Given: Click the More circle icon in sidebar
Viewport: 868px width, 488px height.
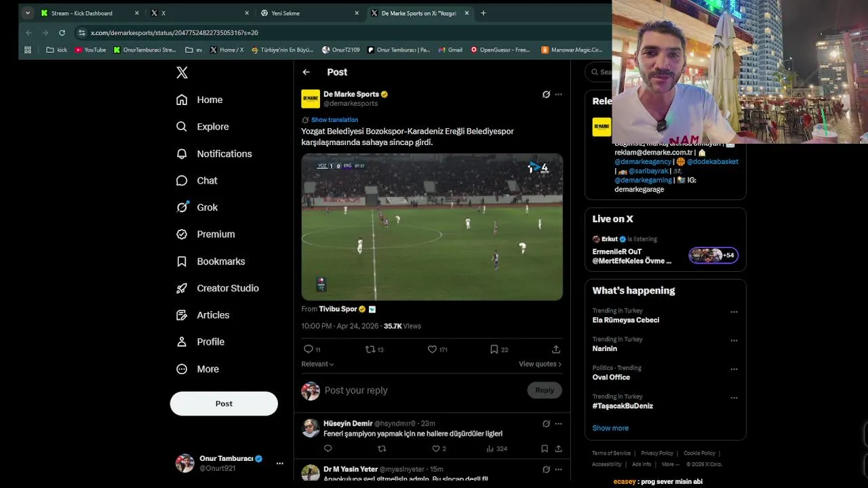Looking at the screenshot, I should 182,369.
